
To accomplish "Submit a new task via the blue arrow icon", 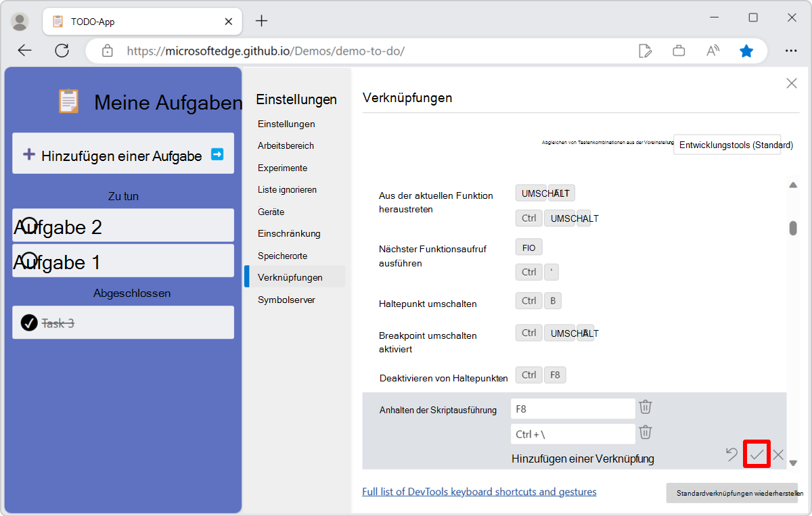I will pos(217,154).
